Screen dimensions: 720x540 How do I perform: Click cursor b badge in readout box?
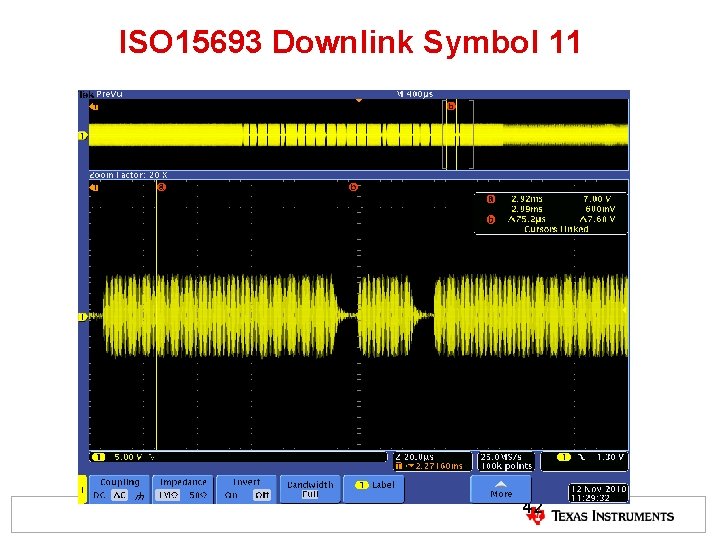[x=490, y=219]
